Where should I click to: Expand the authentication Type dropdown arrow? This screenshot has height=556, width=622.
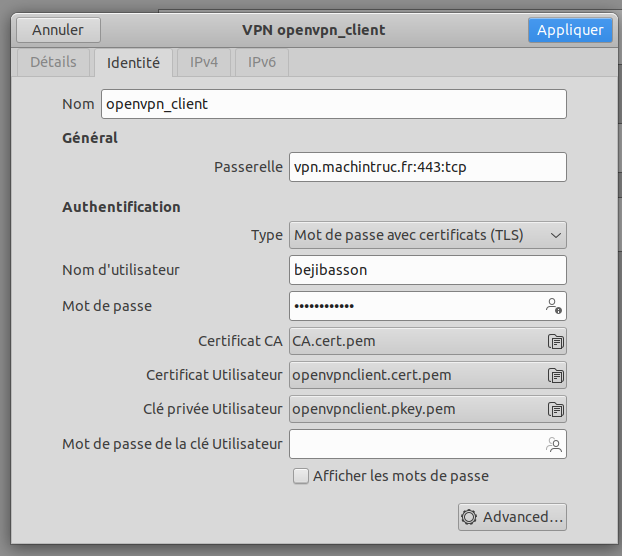556,235
